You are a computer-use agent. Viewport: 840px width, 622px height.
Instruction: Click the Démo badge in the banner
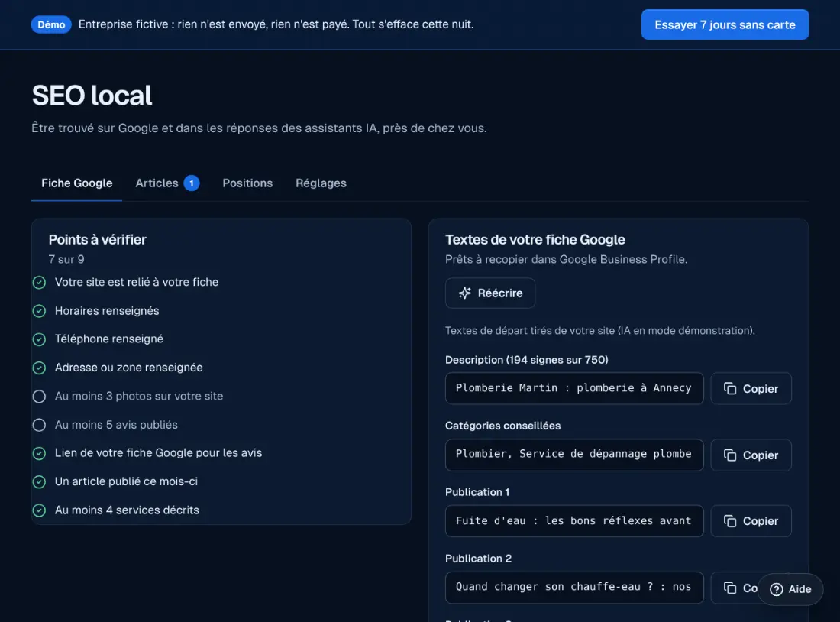point(51,24)
